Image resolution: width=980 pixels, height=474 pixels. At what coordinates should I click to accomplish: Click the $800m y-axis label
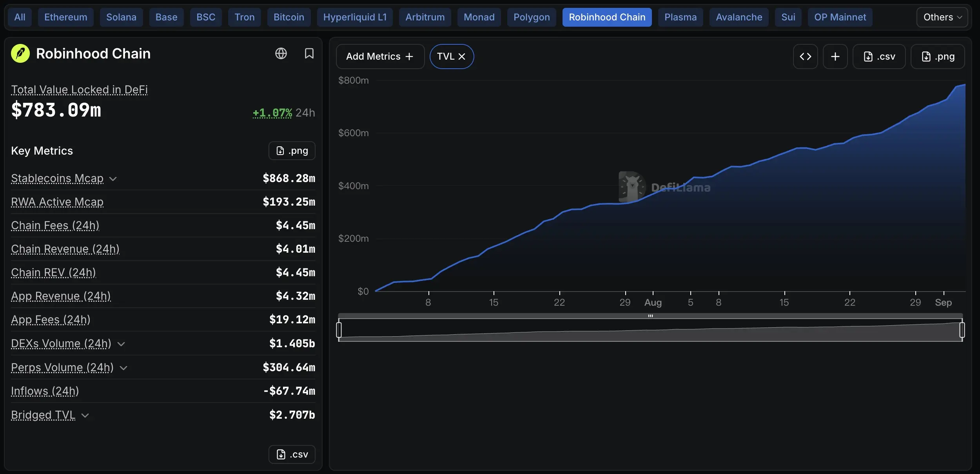click(x=354, y=80)
